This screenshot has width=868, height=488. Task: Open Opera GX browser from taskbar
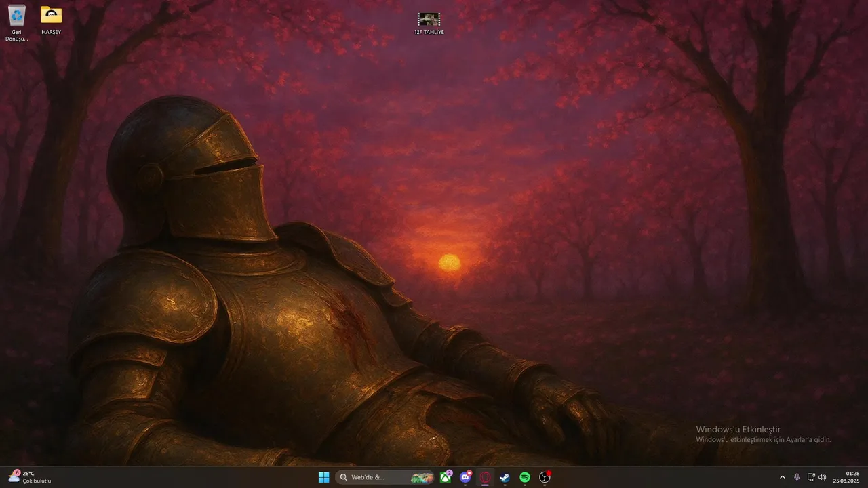click(485, 477)
